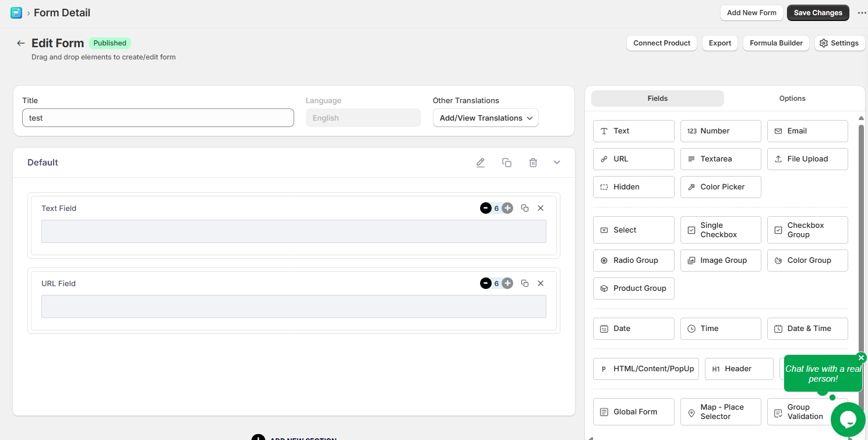868x440 pixels.
Task: Remove the Text Field element
Action: coord(541,208)
